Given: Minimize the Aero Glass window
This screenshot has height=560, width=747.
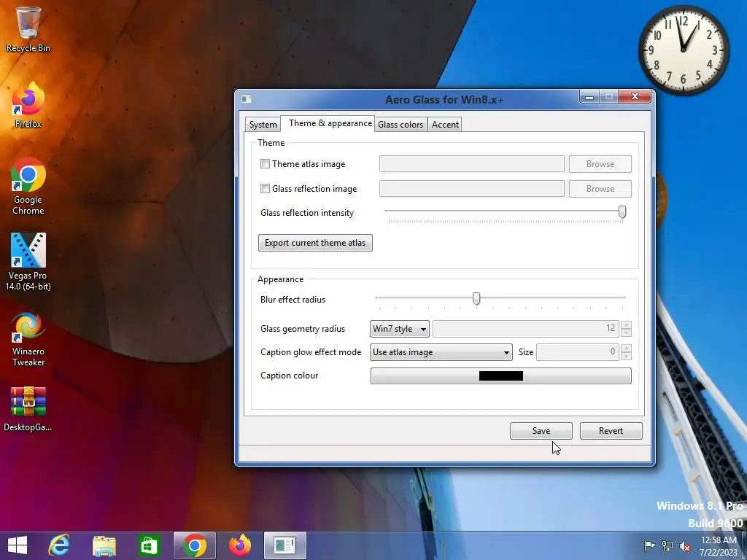Looking at the screenshot, I should (x=589, y=97).
